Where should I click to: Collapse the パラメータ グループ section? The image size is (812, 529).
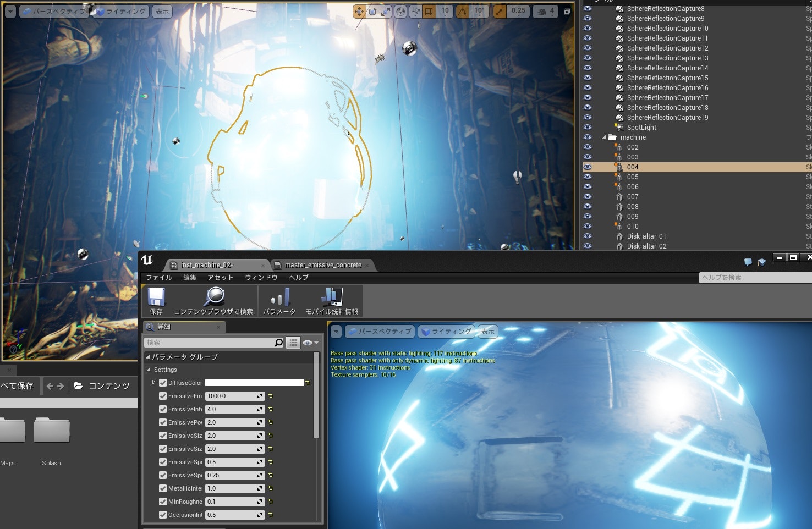click(148, 357)
